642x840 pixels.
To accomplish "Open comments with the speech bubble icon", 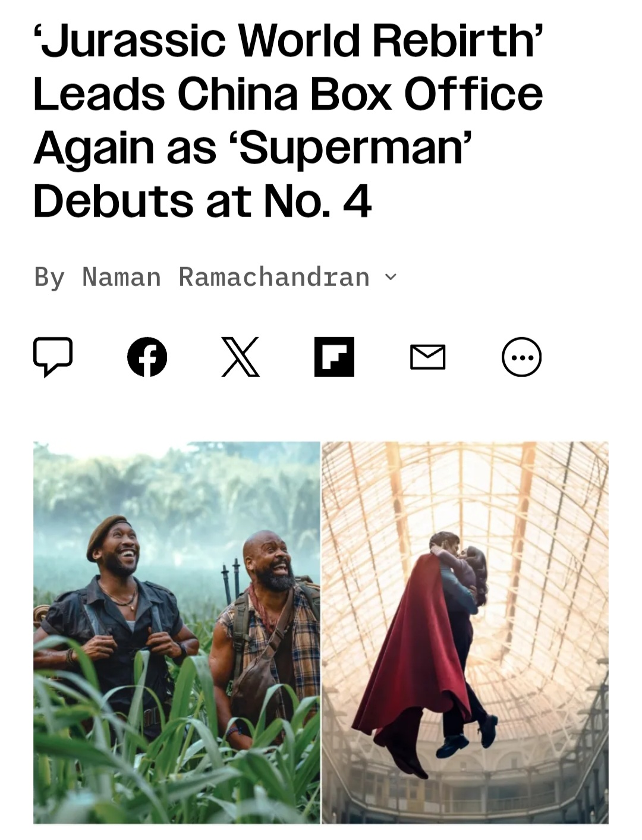I will click(53, 357).
